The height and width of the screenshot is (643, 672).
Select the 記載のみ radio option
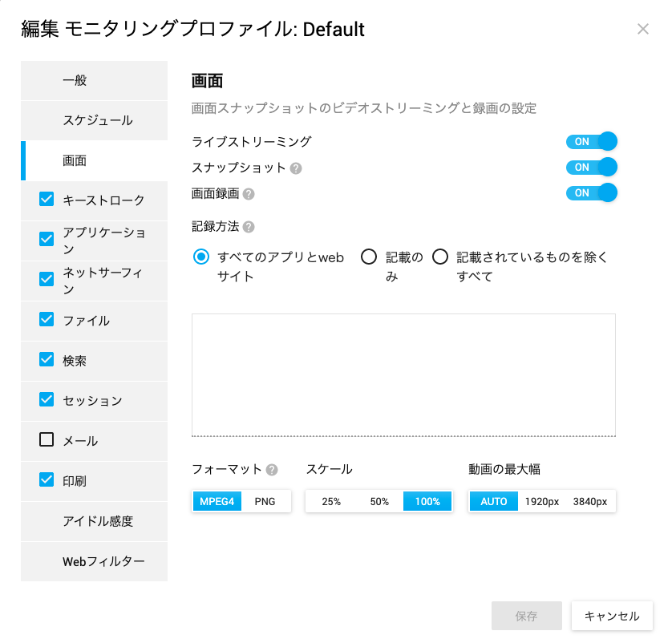(369, 257)
